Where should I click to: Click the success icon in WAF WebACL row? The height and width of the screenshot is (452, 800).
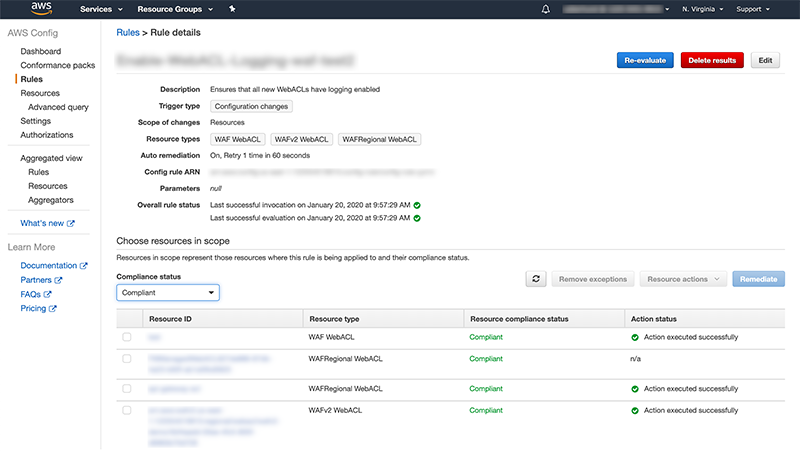coord(635,337)
